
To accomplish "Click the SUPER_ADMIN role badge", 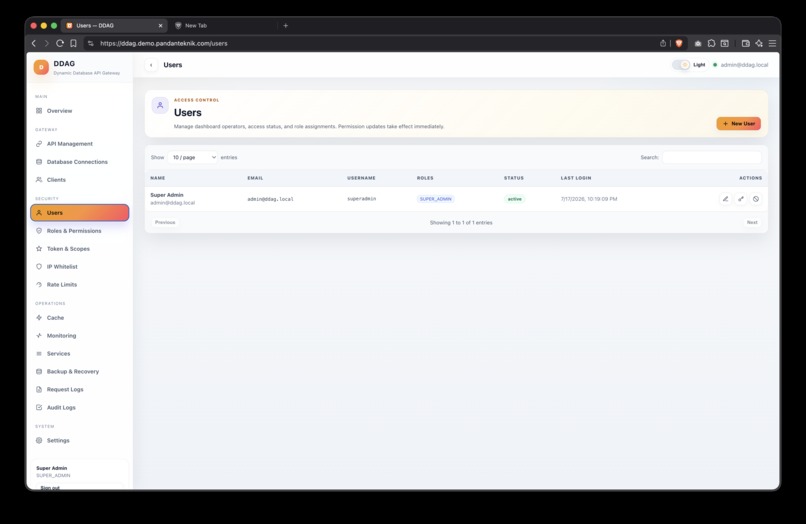I will pos(435,199).
